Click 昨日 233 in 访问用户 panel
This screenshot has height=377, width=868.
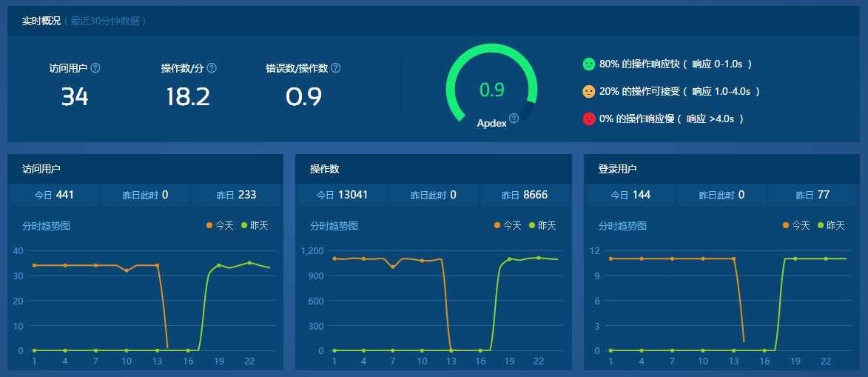[x=236, y=195]
